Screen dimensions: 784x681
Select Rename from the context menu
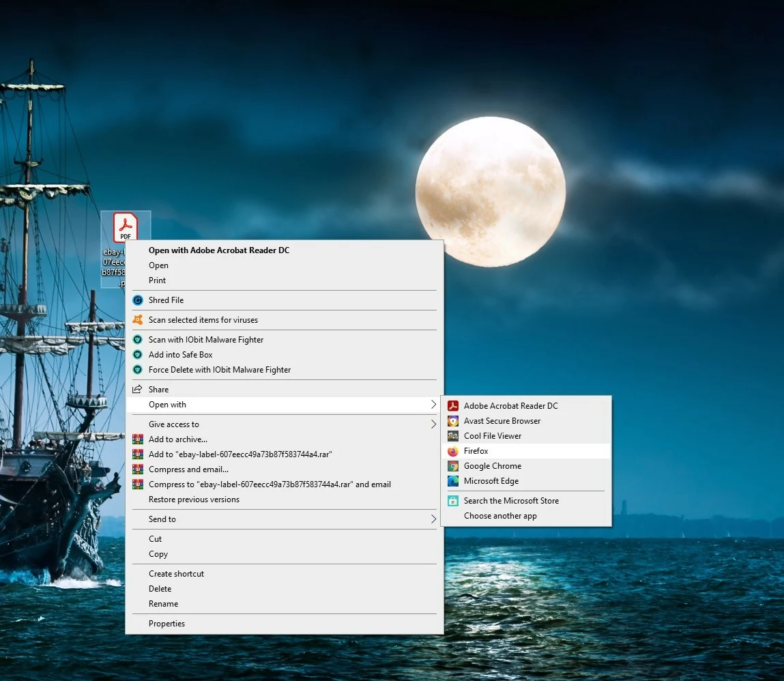point(285,603)
